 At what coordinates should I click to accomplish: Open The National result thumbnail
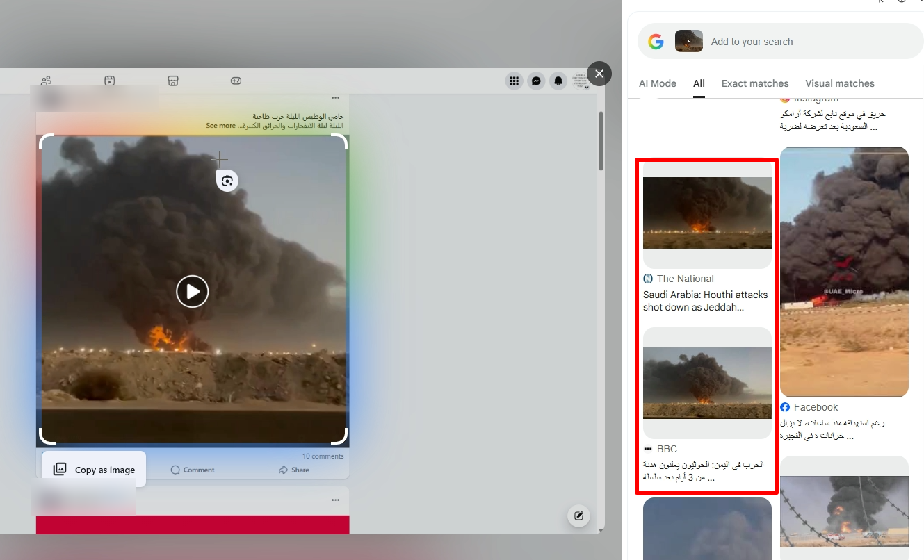coord(707,214)
